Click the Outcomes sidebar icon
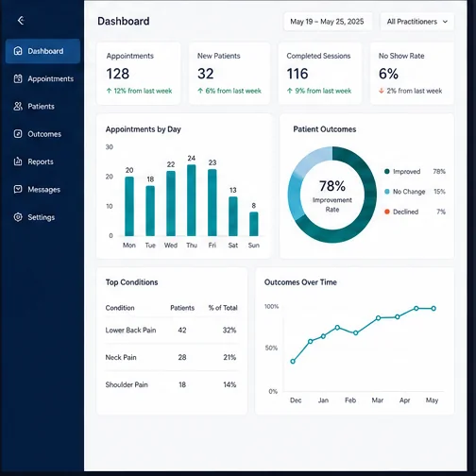This screenshot has height=476, width=476. [x=18, y=134]
